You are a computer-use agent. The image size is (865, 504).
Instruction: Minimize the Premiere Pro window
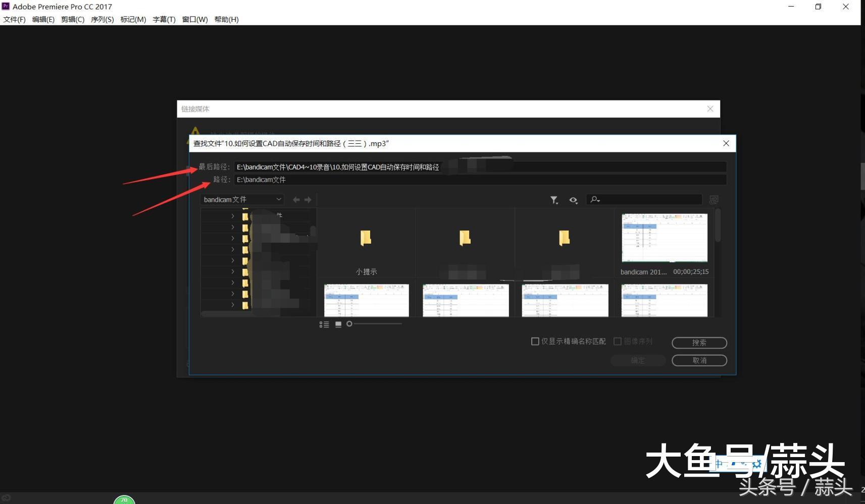(x=791, y=7)
